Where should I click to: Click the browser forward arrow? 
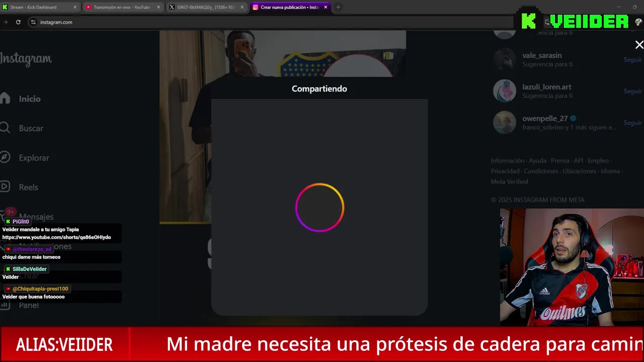5,22
